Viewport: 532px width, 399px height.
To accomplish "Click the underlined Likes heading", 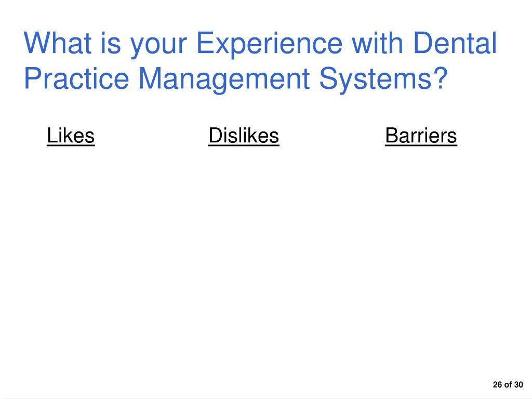I will (x=71, y=136).
